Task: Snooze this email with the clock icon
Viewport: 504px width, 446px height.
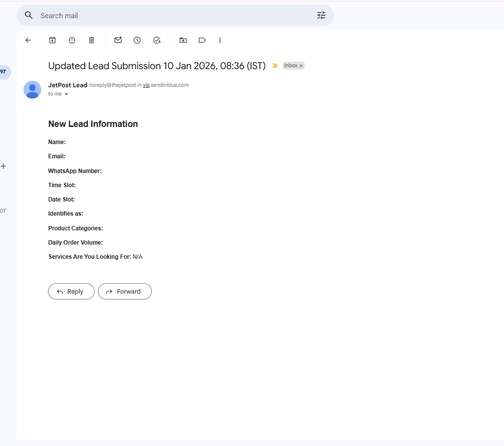Action: tap(137, 40)
